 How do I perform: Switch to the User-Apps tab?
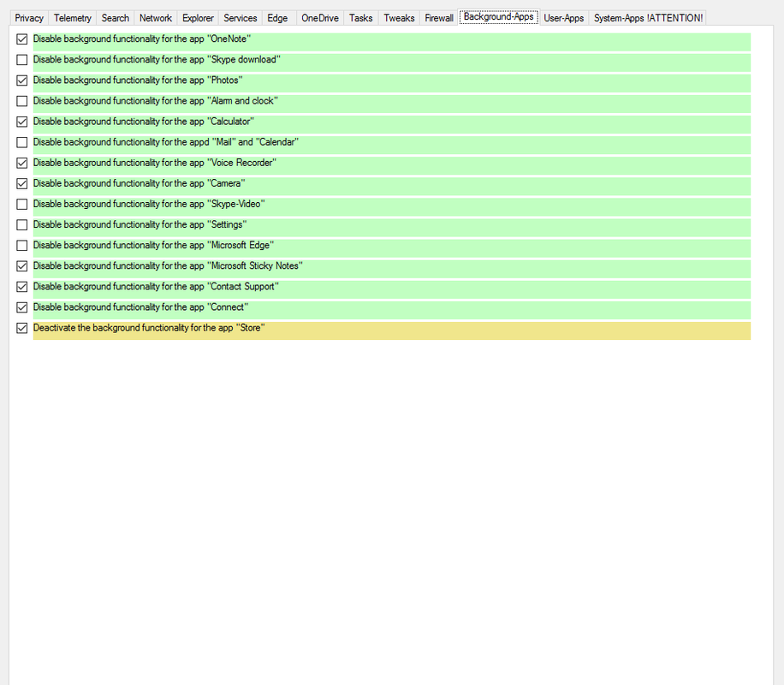point(564,18)
